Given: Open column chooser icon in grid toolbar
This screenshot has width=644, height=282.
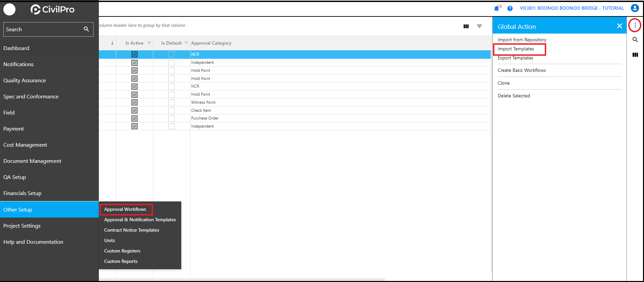Looking at the screenshot, I should click(x=466, y=26).
